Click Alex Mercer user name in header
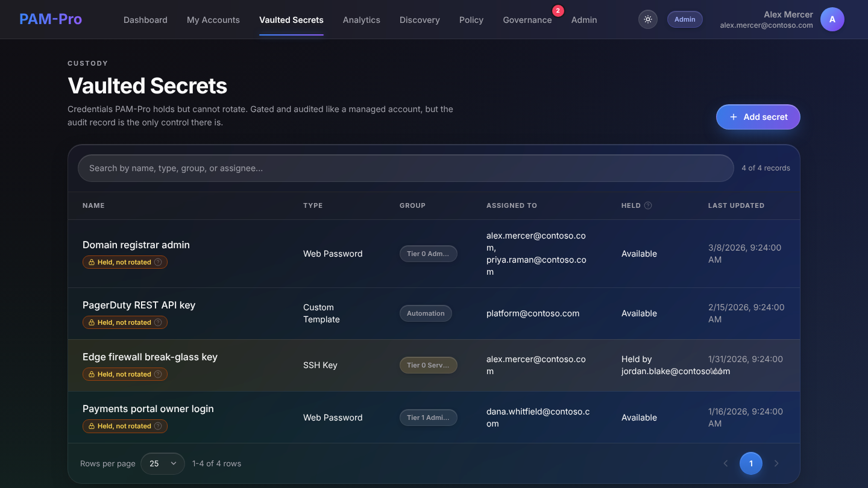The width and height of the screenshot is (868, 488). (x=788, y=14)
